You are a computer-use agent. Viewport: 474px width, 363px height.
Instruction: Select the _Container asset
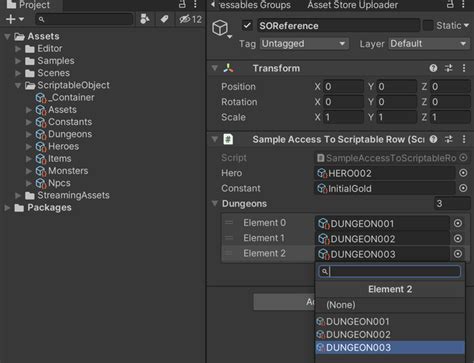[x=65, y=98]
